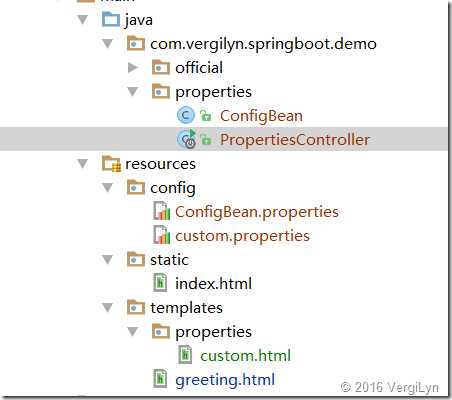
Task: Click the greeting.html file icon
Action: pyautogui.click(x=160, y=379)
